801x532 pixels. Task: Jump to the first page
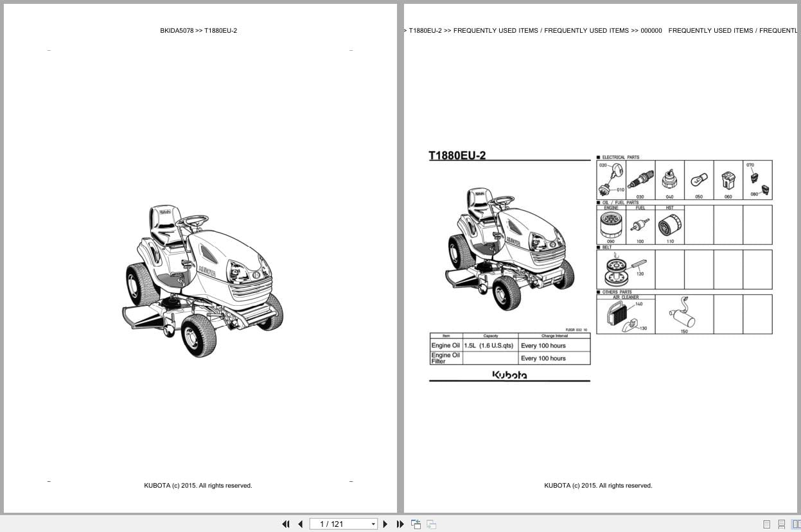(286, 524)
